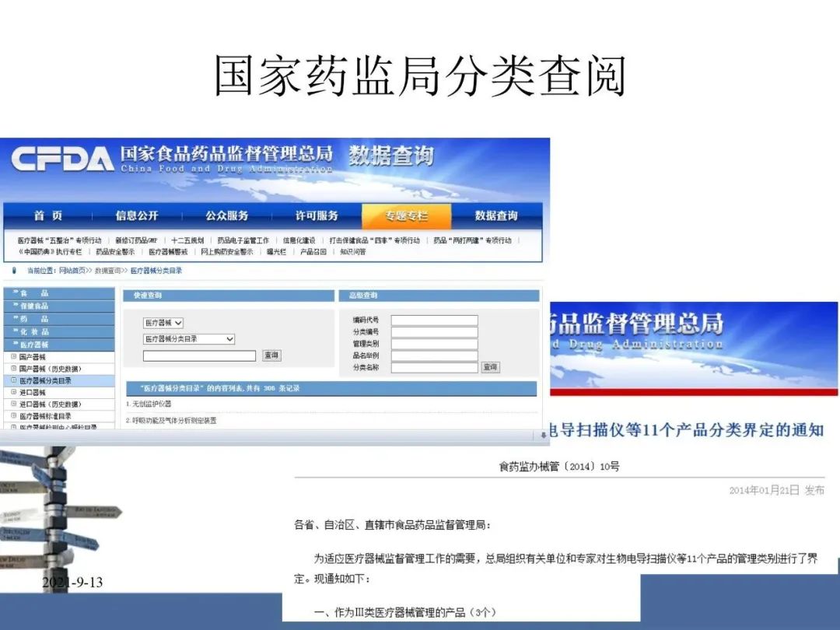Screen dimensions: 840x630
Task: Expand the 保健食品 sidebar category
Action: 59,306
